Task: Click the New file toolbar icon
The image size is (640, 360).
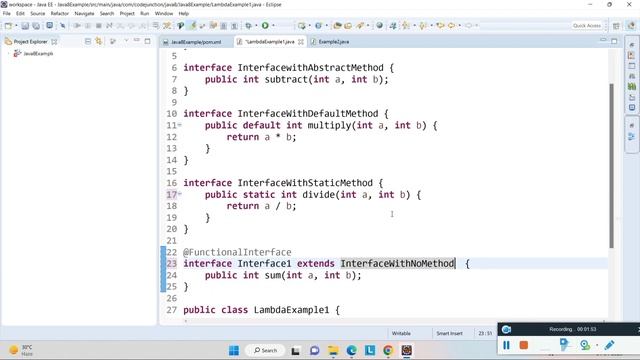Action: 8,26
